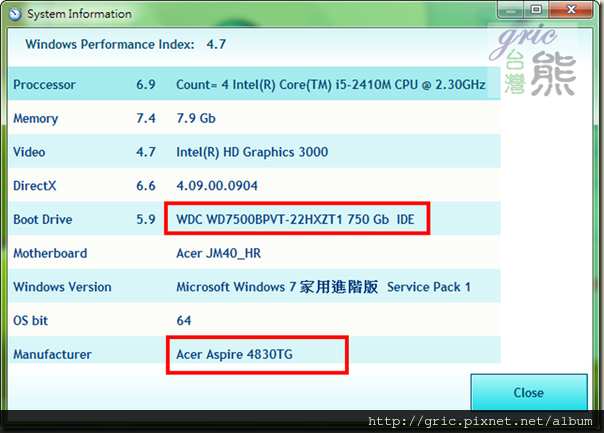Select the memory score 7.4
Screen dimensions: 604x433
coord(146,118)
